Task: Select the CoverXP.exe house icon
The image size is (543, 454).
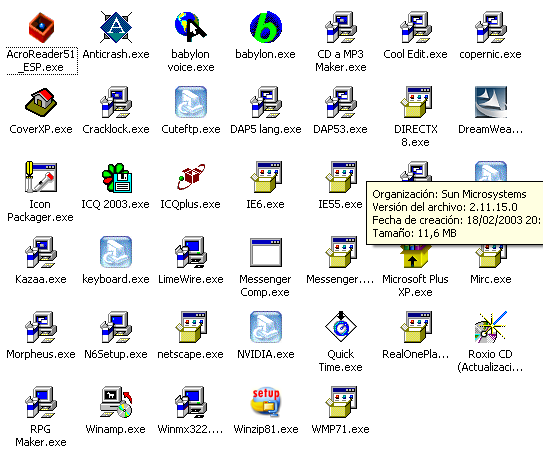Action: [x=41, y=103]
